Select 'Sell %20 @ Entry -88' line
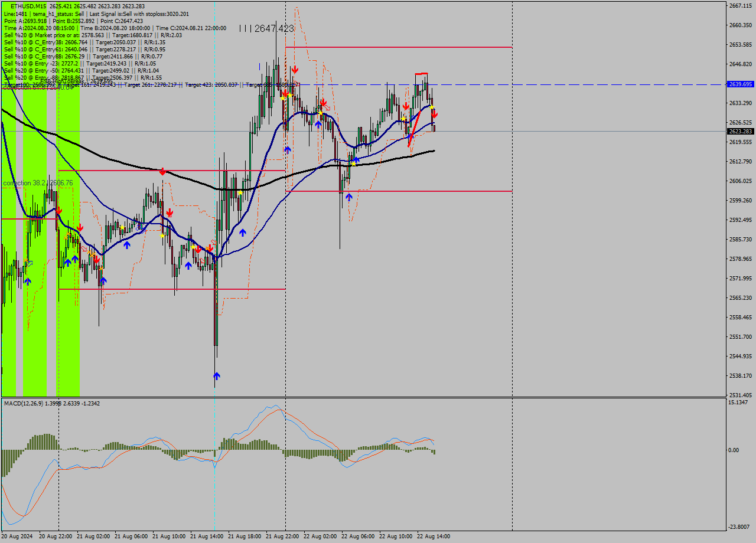The height and width of the screenshot is (543, 756). pyautogui.click(x=83, y=78)
